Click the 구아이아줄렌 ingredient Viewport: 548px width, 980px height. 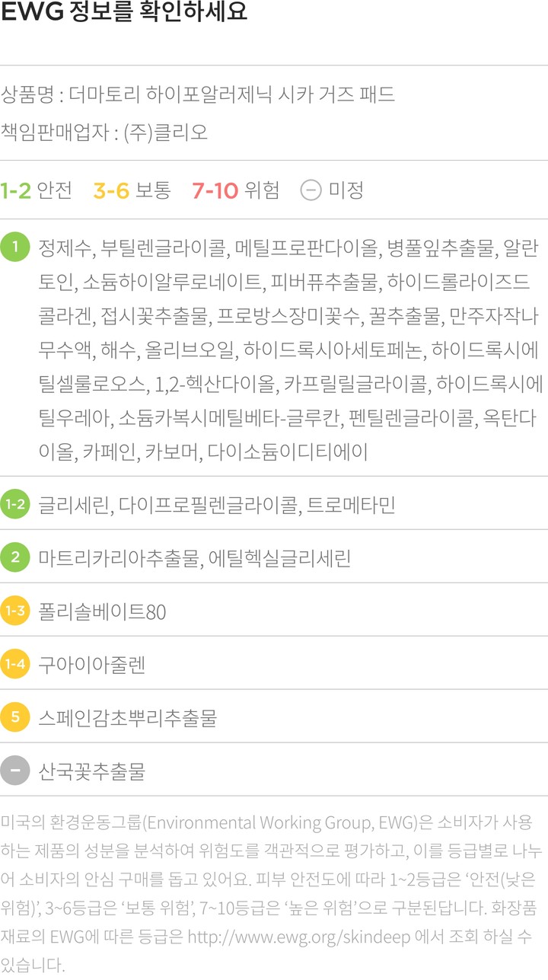(x=92, y=665)
